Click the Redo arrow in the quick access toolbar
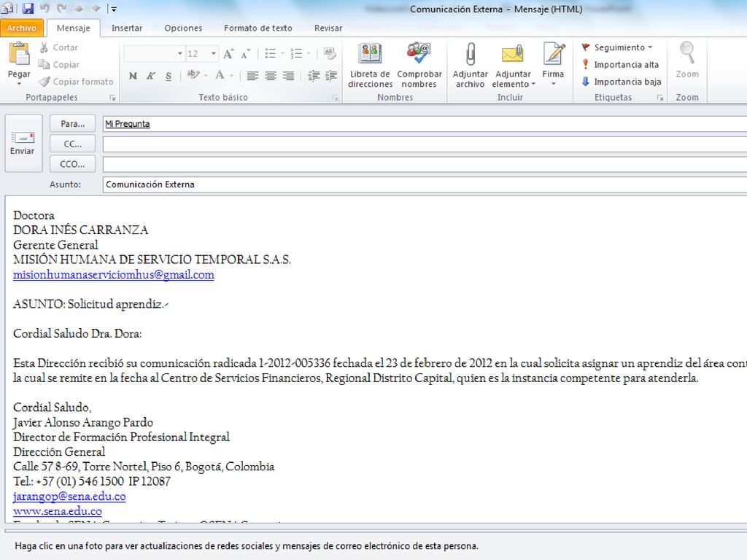The width and height of the screenshot is (747, 560). point(61,8)
